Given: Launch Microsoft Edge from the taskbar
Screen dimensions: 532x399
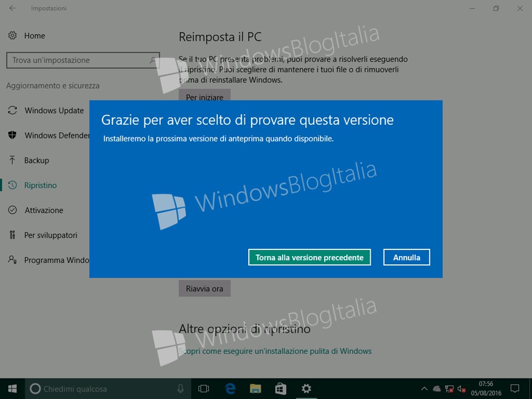Looking at the screenshot, I should point(230,388).
